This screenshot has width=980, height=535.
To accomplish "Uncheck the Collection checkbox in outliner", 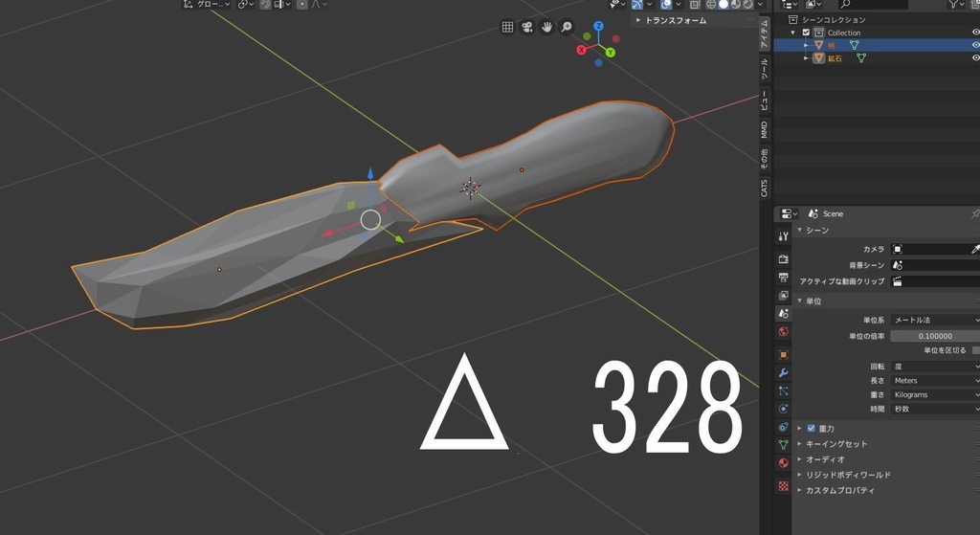I will (x=806, y=33).
